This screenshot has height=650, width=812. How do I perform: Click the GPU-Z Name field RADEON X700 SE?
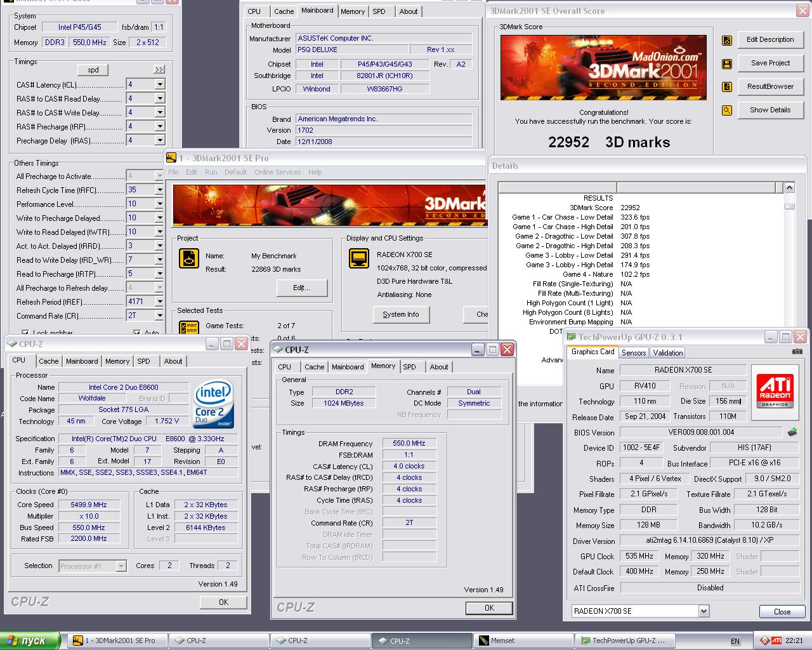[683, 369]
